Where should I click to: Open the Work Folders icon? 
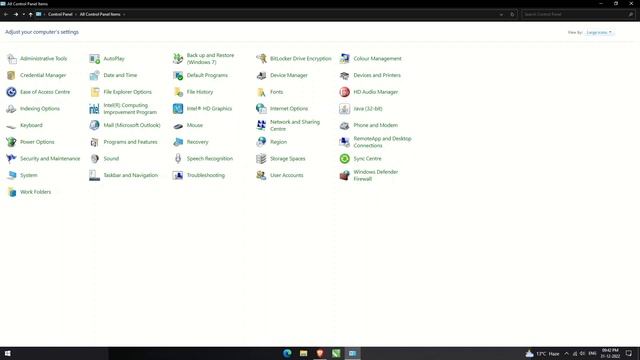coord(11,192)
